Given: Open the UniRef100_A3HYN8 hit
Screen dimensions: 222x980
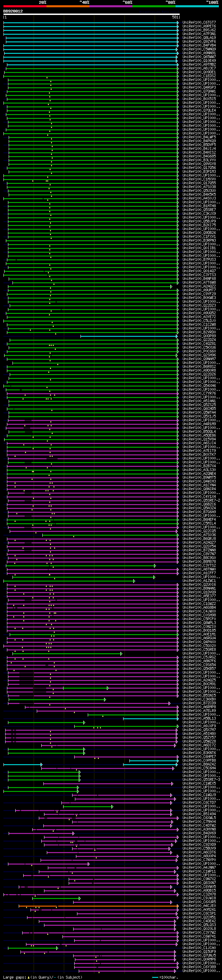Looking at the screenshot, I should pyautogui.click(x=199, y=829).
